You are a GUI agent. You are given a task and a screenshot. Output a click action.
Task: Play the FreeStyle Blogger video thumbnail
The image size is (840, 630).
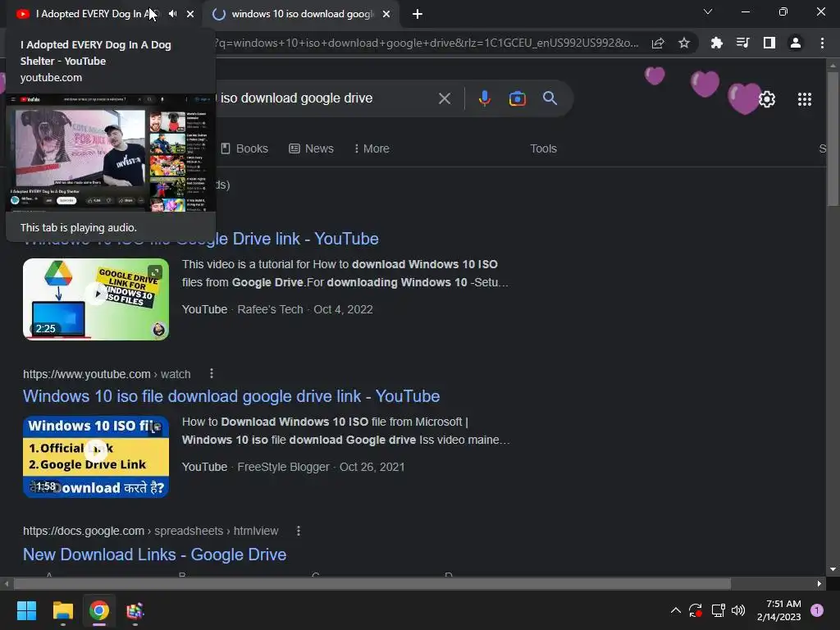96,456
